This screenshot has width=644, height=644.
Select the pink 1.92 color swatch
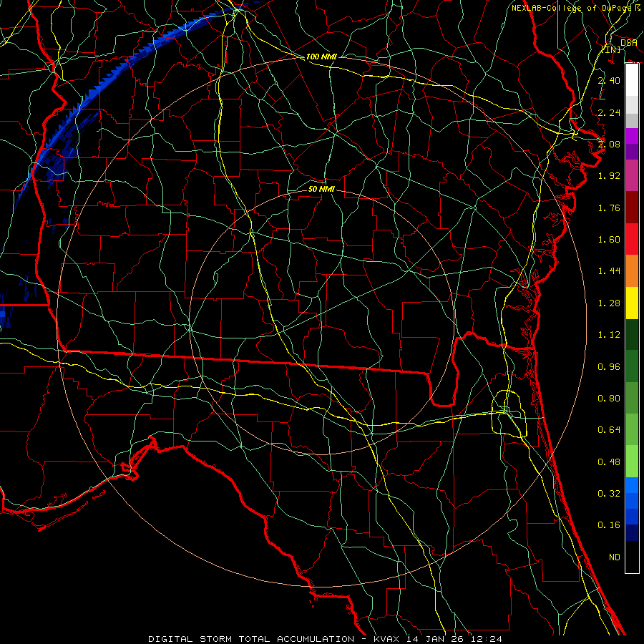(632, 175)
